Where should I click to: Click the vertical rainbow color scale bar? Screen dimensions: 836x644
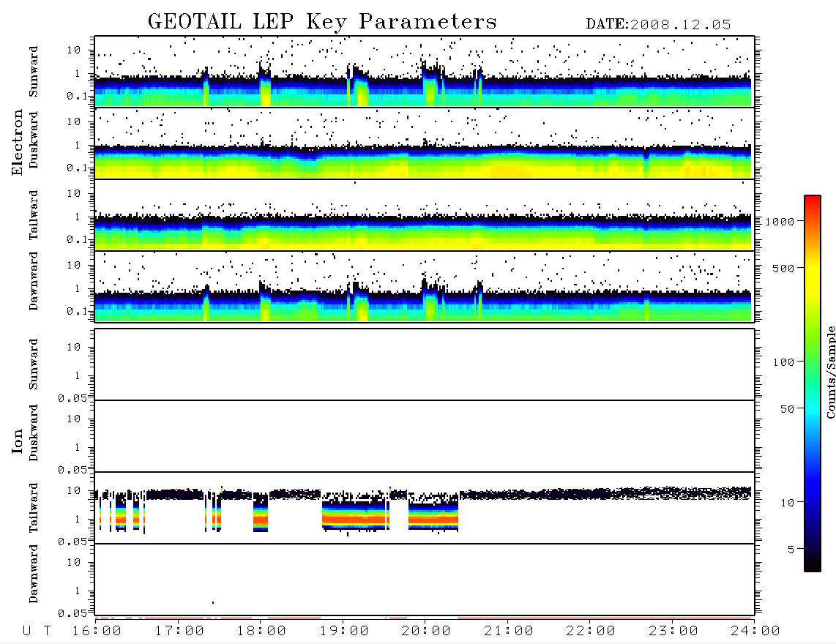coord(812,383)
